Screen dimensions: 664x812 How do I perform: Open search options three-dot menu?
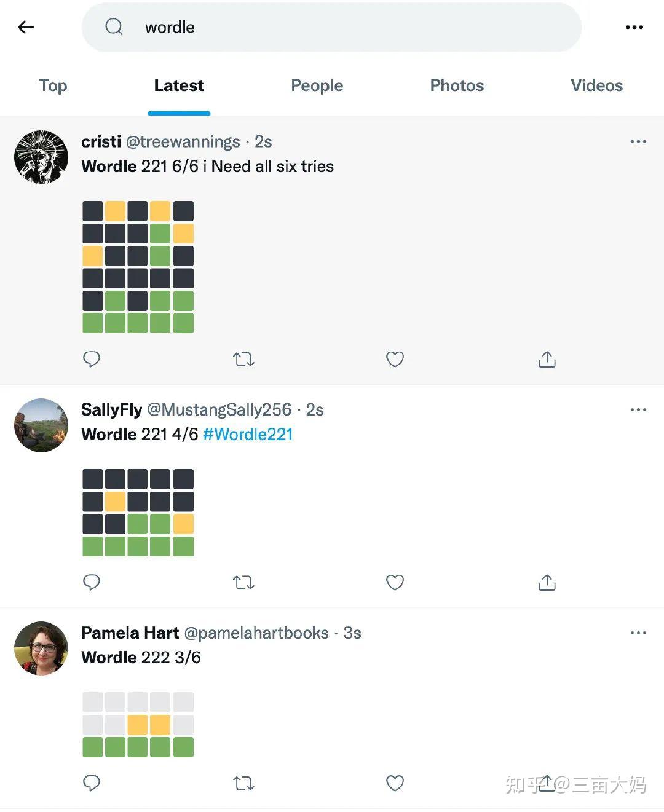634,27
